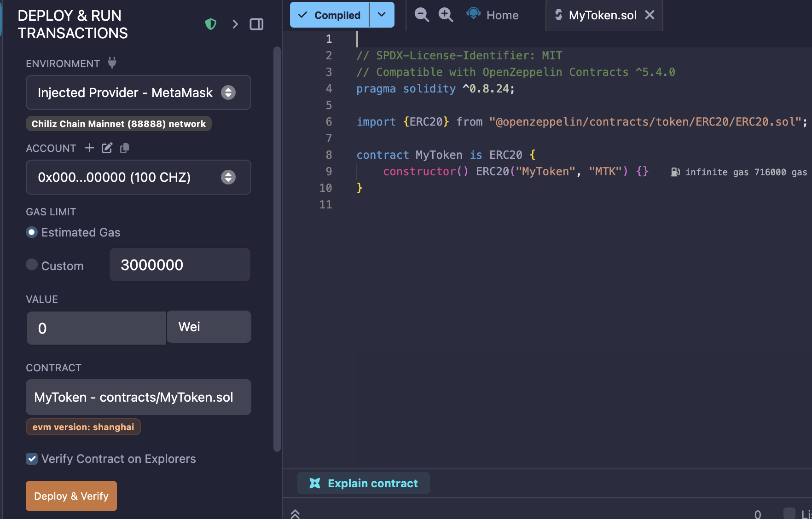Click the Deploy & Verify button
Screen dimensions: 812x519
[x=71, y=496]
